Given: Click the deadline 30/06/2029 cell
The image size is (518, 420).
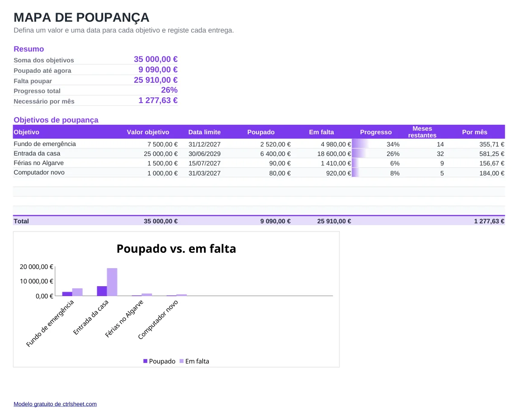Looking at the screenshot, I should point(204,154).
